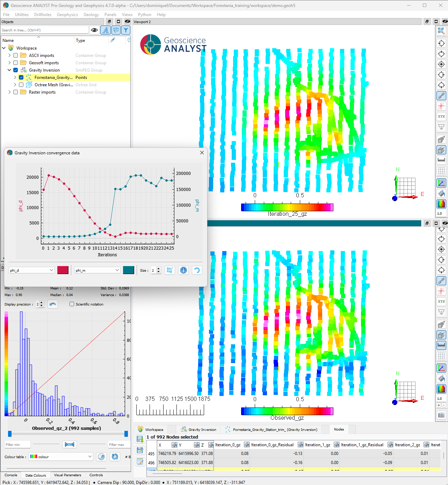This screenshot has width=448, height=485.
Task: Uncheck the Gravity Inversion group checkbox
Action: [x=16, y=70]
